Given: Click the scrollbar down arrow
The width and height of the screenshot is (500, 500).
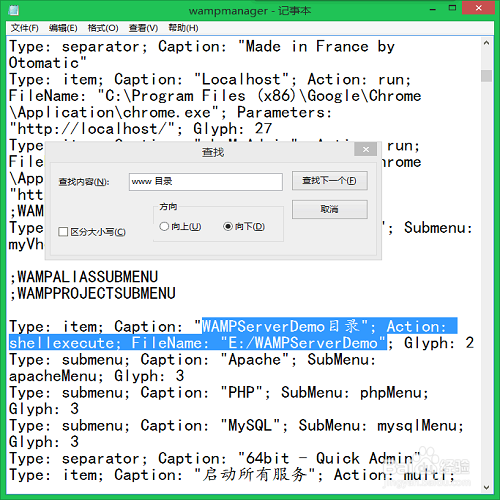Looking at the screenshot, I should (x=486, y=487).
